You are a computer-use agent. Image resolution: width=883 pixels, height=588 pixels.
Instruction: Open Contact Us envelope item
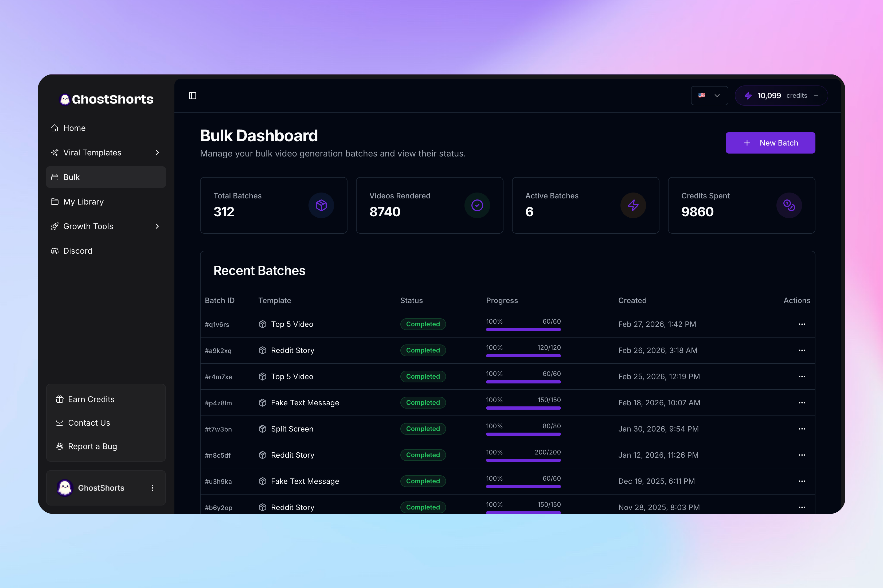click(89, 423)
